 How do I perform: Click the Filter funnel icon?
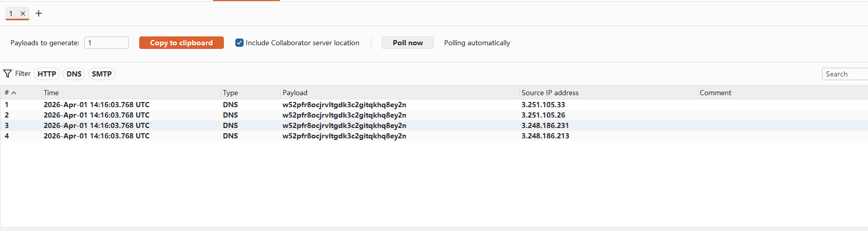(x=7, y=74)
